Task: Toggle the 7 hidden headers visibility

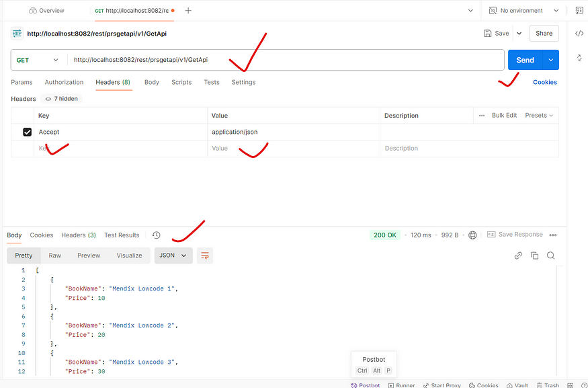Action: (x=61, y=99)
